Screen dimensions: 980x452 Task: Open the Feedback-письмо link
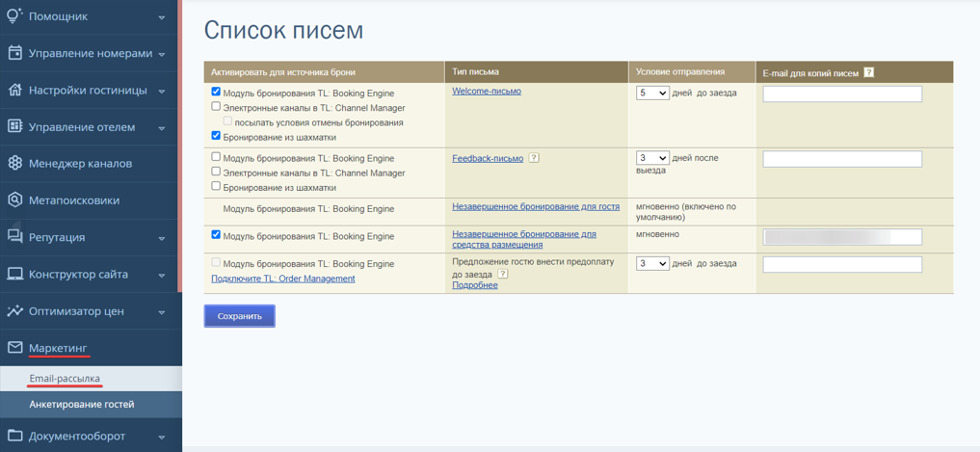tap(488, 158)
